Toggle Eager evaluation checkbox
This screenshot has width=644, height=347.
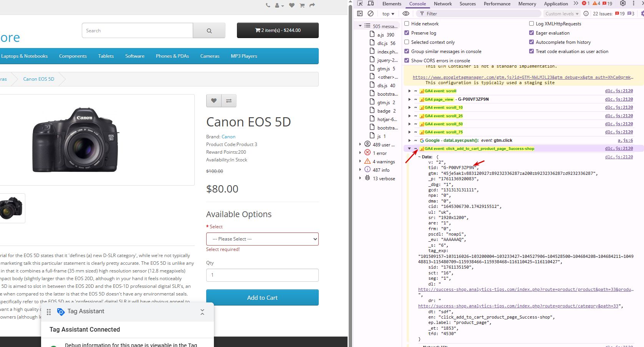(531, 33)
